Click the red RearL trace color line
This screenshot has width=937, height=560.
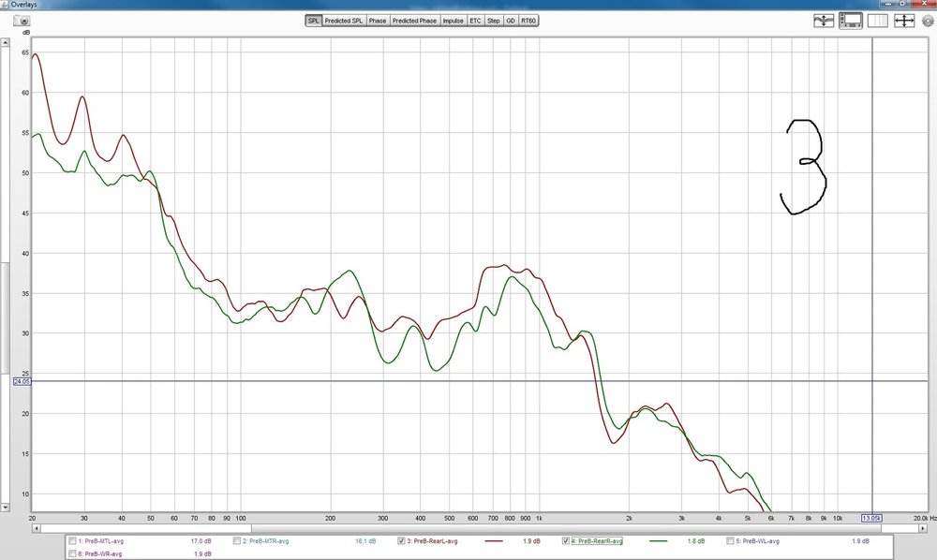(x=494, y=541)
